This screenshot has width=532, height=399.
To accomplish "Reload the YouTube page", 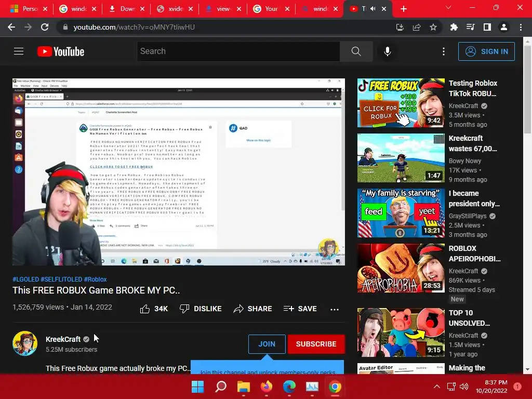I will coord(45,27).
